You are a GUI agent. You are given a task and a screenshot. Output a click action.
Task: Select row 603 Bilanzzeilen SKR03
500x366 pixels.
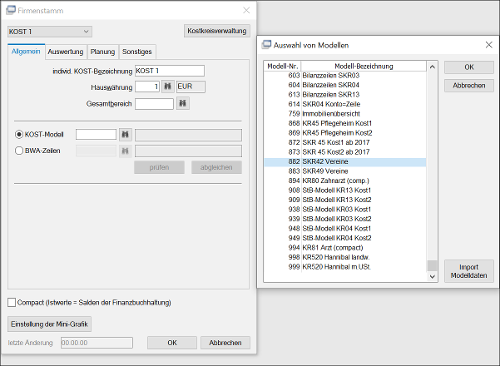[345, 75]
